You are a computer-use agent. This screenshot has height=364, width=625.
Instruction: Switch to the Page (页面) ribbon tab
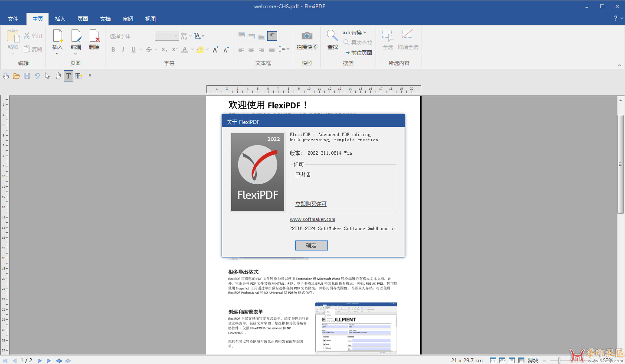[x=83, y=19]
